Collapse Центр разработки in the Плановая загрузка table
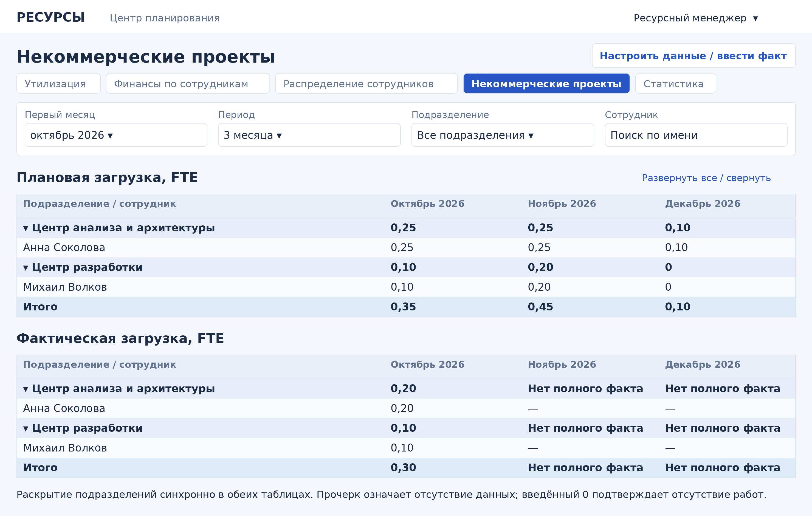This screenshot has height=516, width=812. [x=26, y=268]
